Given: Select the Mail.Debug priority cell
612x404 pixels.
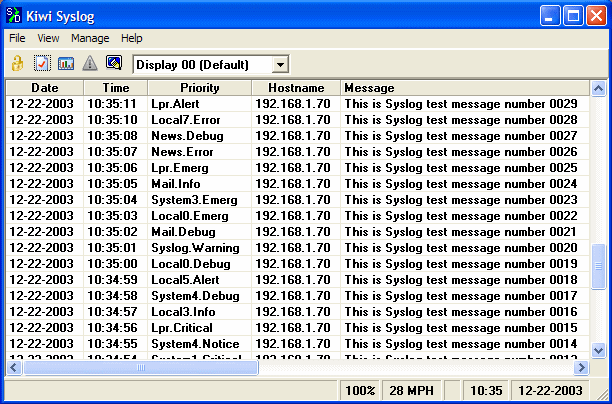Looking at the screenshot, I should [200, 232].
